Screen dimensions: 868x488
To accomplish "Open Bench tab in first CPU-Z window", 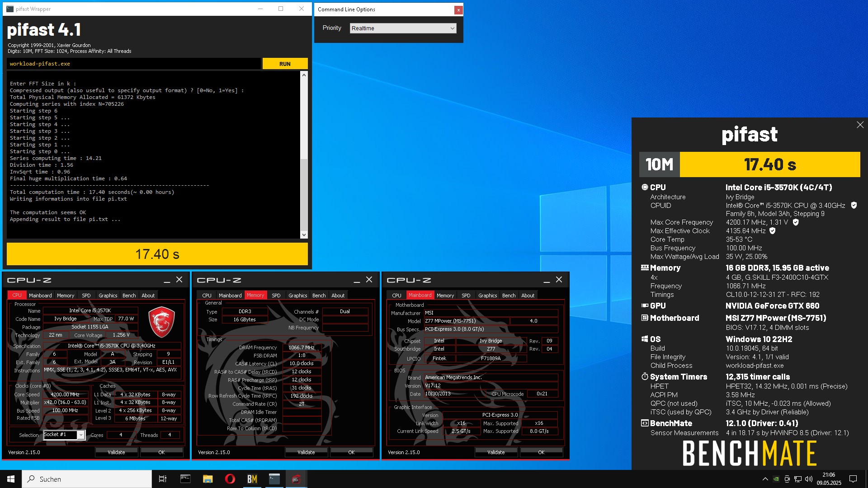I will point(129,296).
